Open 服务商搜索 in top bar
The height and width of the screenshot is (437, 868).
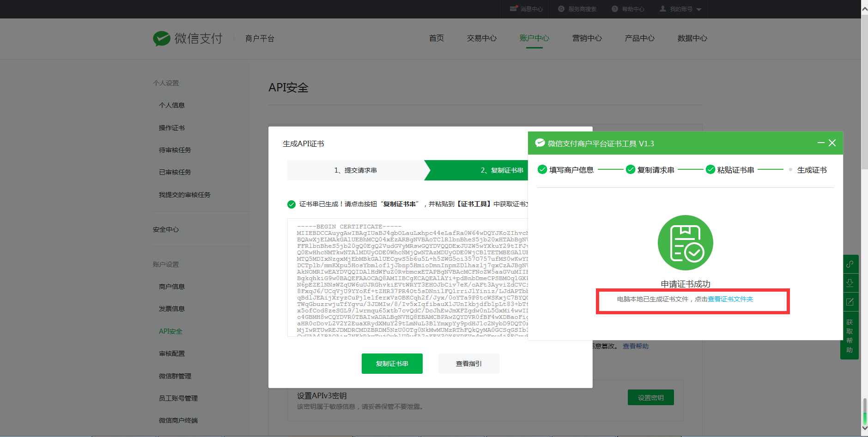(x=577, y=9)
